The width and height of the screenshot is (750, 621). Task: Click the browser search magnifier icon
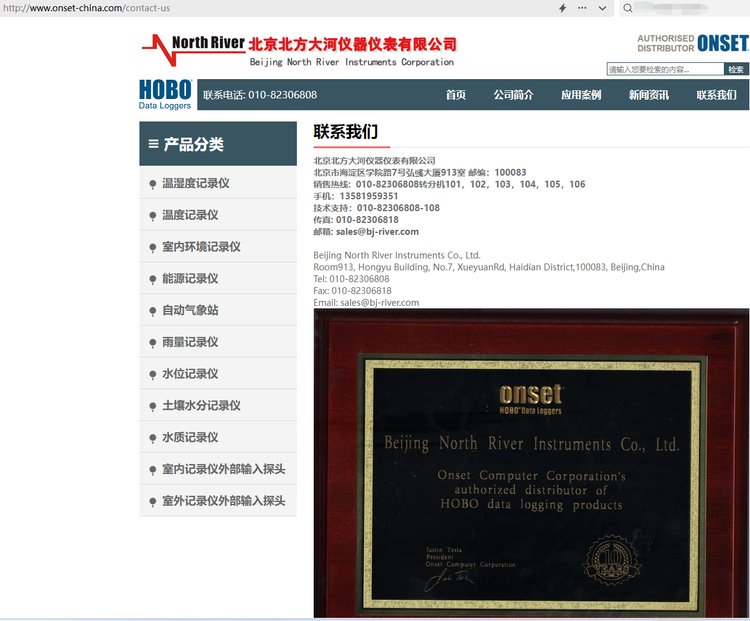point(627,8)
